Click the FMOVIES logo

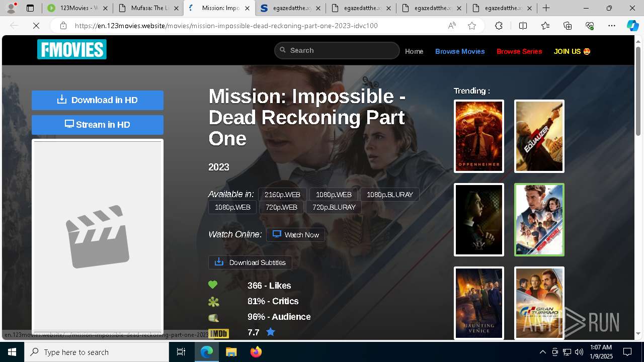72,49
